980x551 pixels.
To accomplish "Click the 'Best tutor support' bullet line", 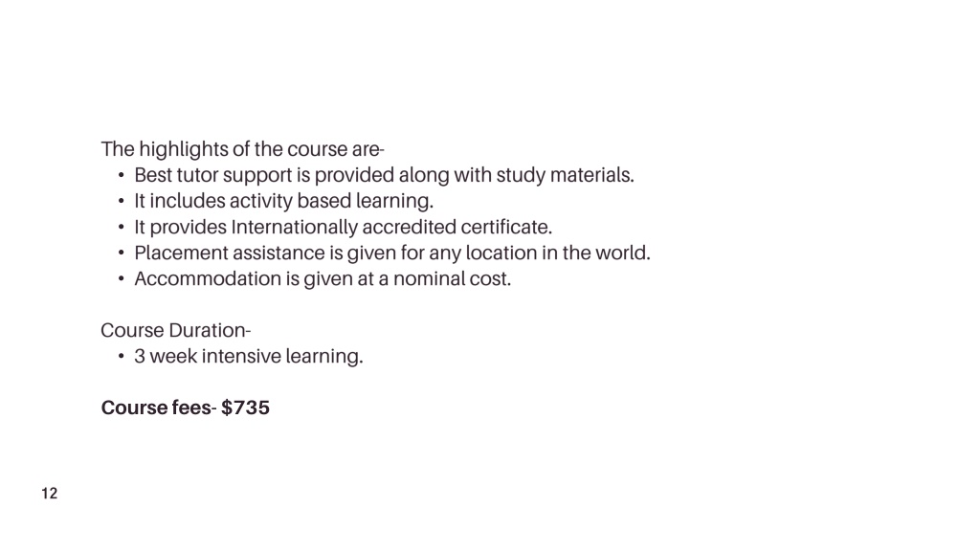I will point(384,176).
